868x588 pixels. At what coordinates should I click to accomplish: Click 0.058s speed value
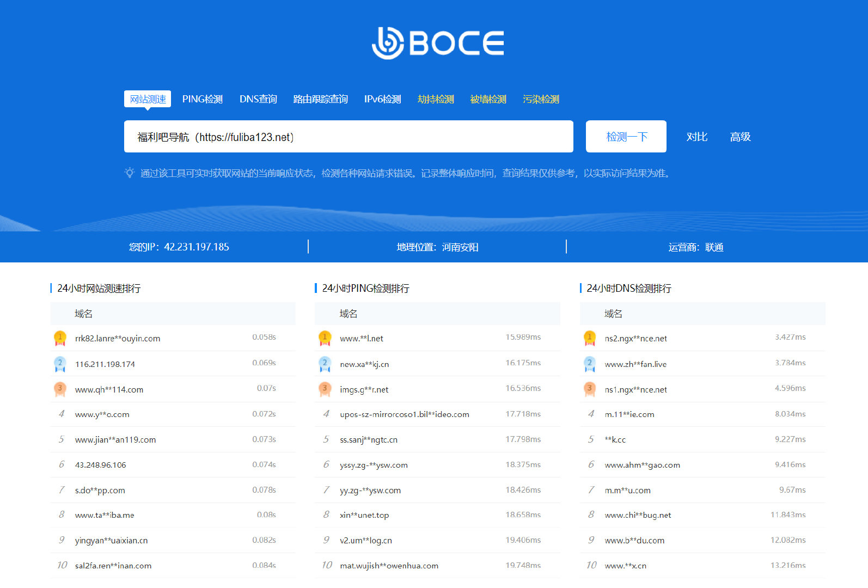pyautogui.click(x=264, y=337)
